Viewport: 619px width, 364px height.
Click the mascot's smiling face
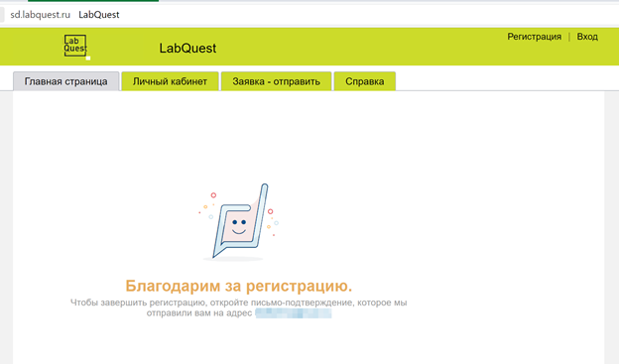239,226
